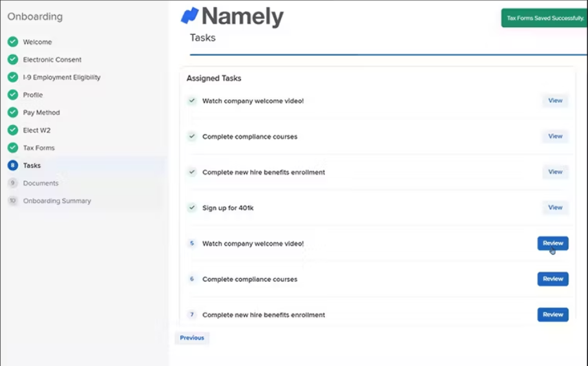Screen dimensions: 588x366
Task: Click the checkmark on the completed compliance courses task
Action: (x=192, y=136)
